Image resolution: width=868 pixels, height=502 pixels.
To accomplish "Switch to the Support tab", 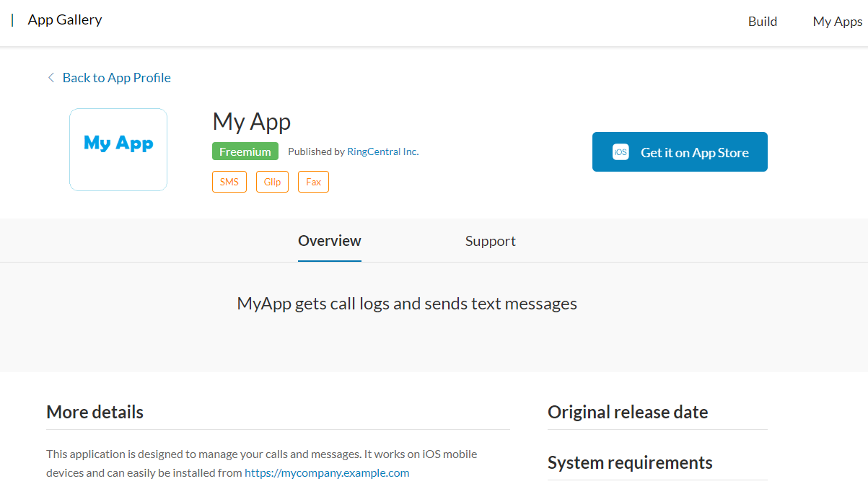I will tap(490, 241).
